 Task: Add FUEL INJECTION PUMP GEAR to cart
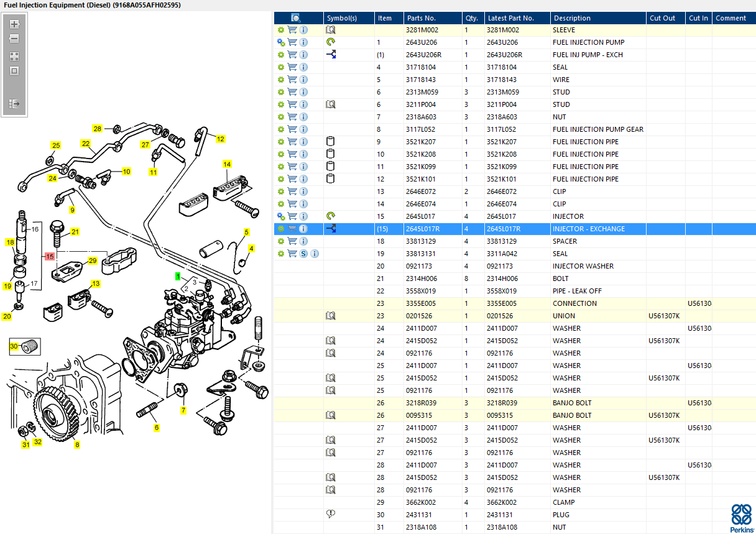(x=292, y=129)
